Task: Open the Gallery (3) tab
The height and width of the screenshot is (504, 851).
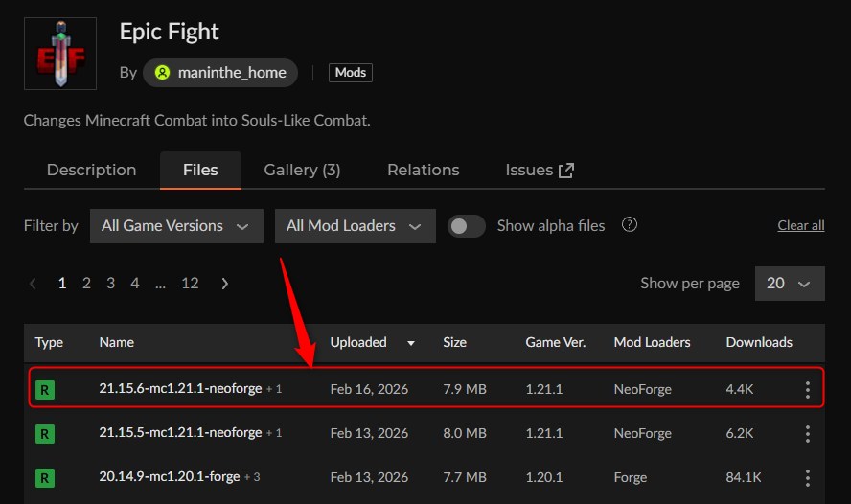Action: click(x=302, y=170)
